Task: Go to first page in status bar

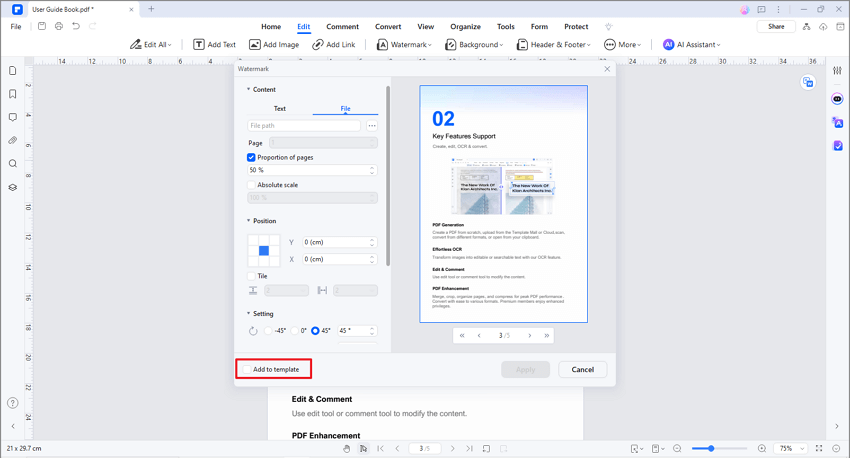Action: click(381, 448)
